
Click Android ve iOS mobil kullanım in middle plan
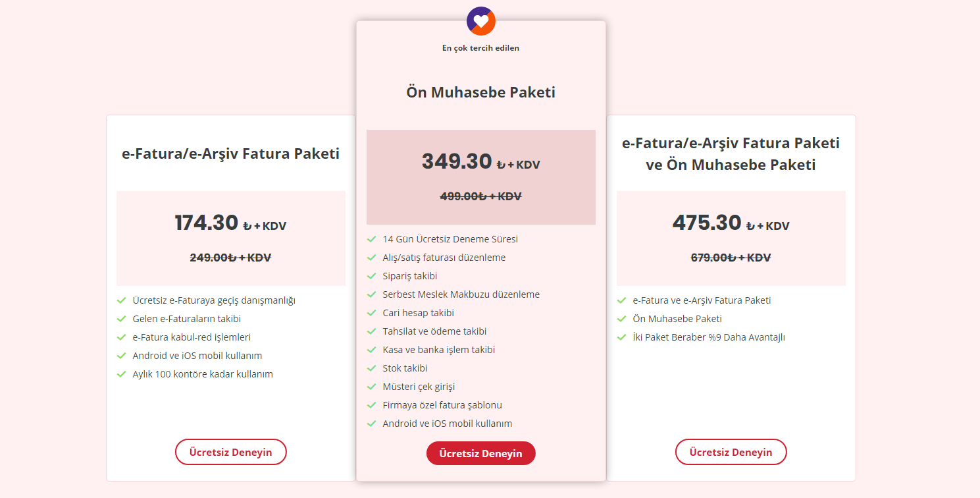[x=447, y=424]
